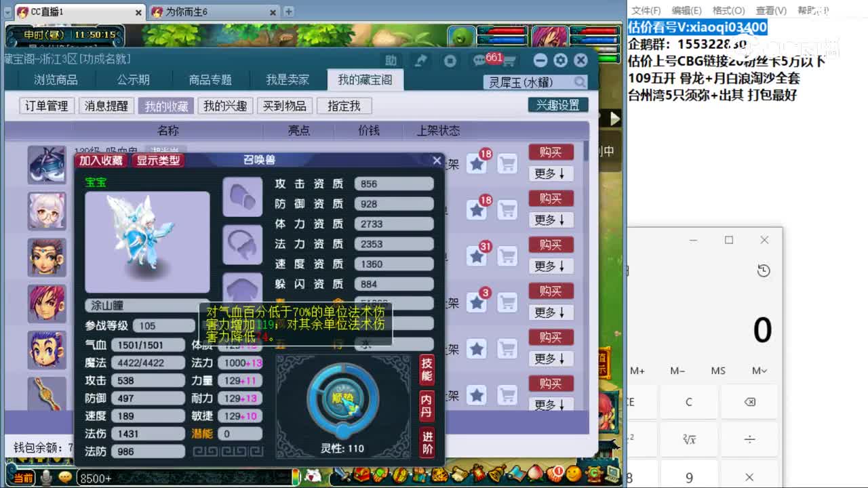Click calculator C clear key
Image resolution: width=868 pixels, height=488 pixels.
[689, 402]
